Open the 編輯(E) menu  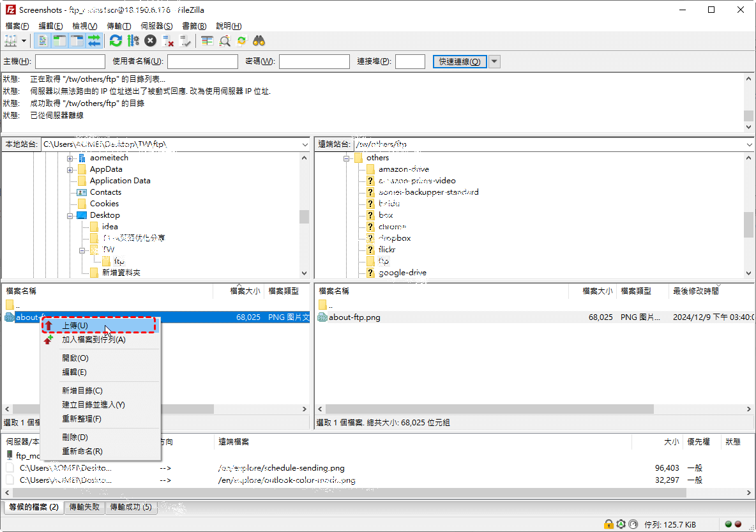[50, 26]
